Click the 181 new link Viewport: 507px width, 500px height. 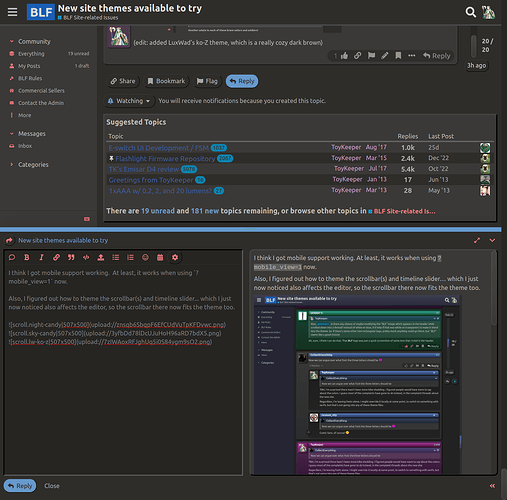click(x=205, y=211)
